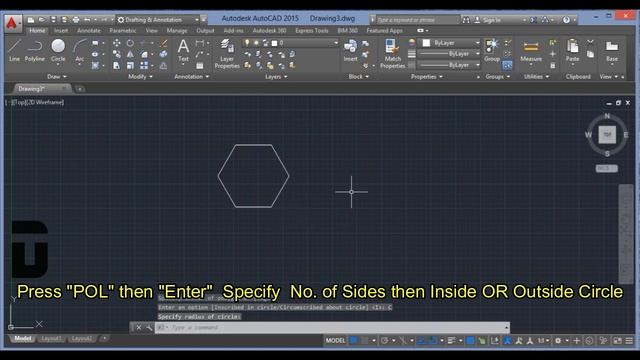Toggle polar tracking on status bar
The height and width of the screenshot is (360, 640).
384,340
